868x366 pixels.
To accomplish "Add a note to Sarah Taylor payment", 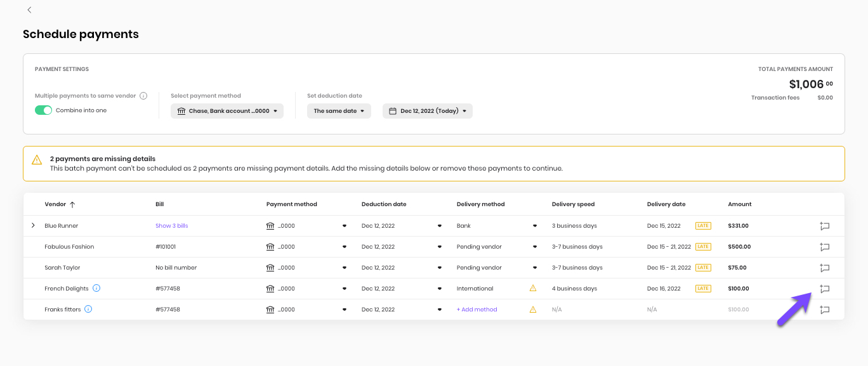I will click(x=824, y=268).
